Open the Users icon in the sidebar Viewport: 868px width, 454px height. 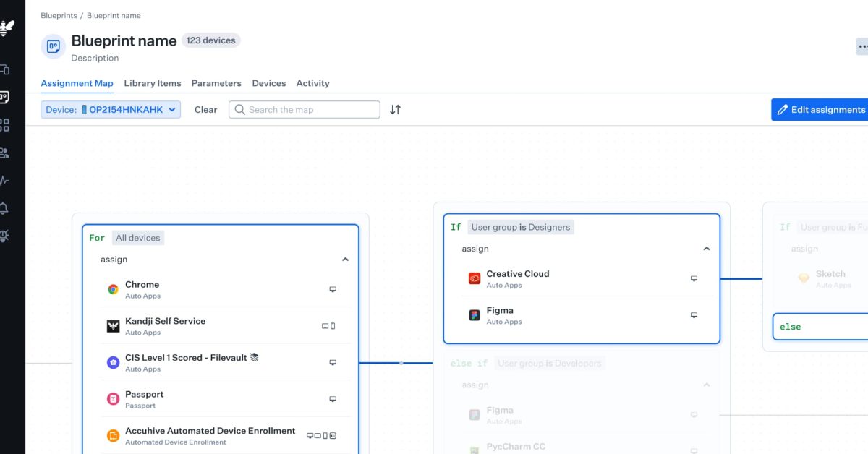[x=4, y=153]
